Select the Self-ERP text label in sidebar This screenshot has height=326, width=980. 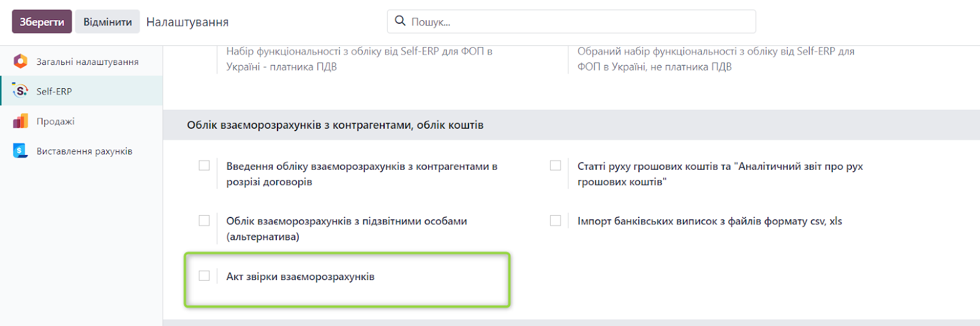[54, 91]
